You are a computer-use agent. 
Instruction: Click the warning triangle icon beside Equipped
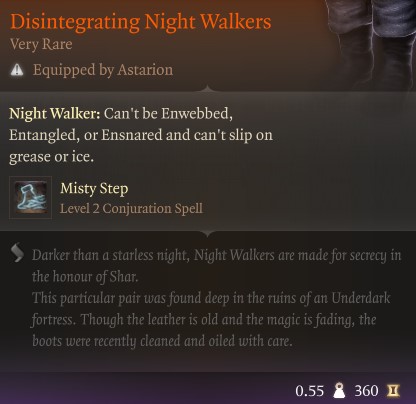click(17, 70)
